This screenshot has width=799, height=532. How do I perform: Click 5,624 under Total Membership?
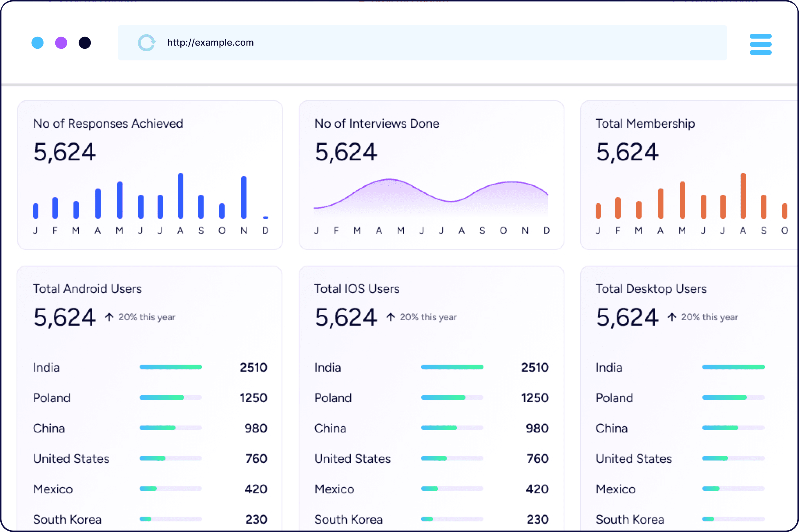click(x=627, y=152)
